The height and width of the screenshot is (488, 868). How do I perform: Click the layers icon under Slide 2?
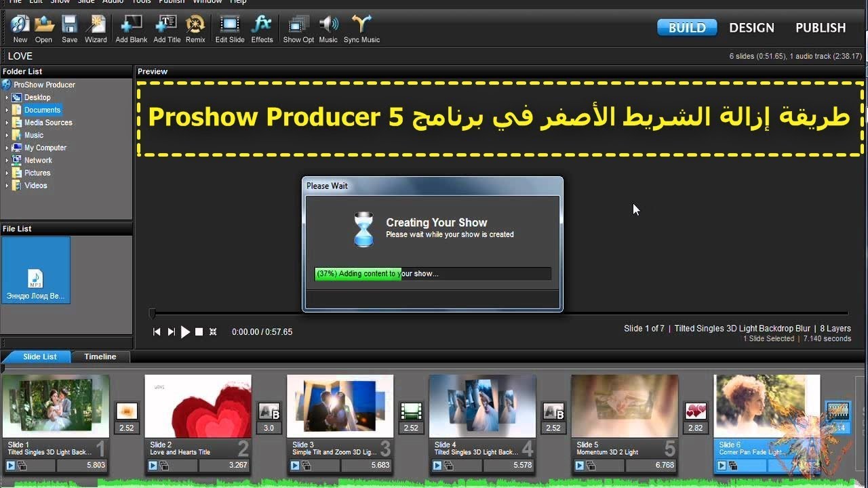pyautogui.click(x=164, y=466)
